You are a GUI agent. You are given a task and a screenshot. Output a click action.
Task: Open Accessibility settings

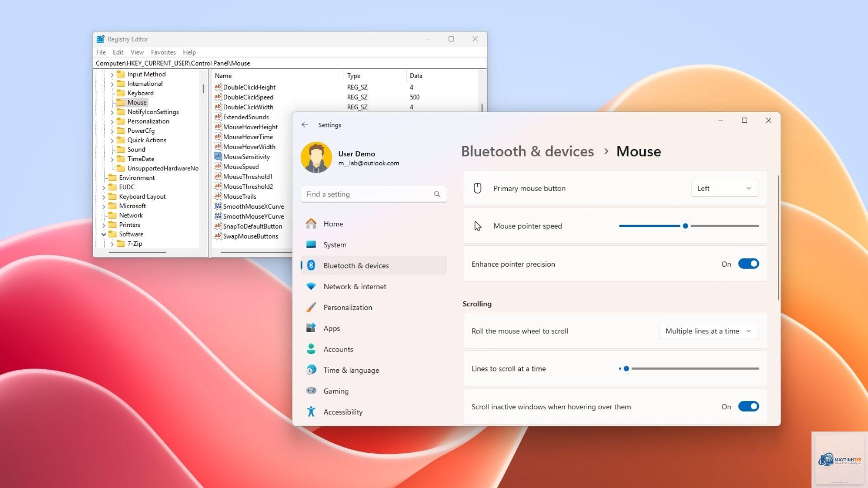373,412
